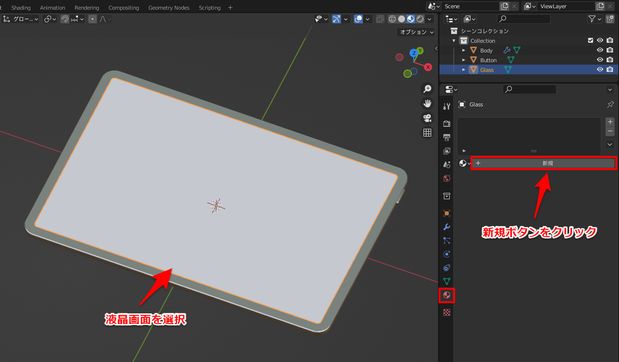Open the Physics properties tab
Viewport: 619px width, 362px height.
click(446, 254)
